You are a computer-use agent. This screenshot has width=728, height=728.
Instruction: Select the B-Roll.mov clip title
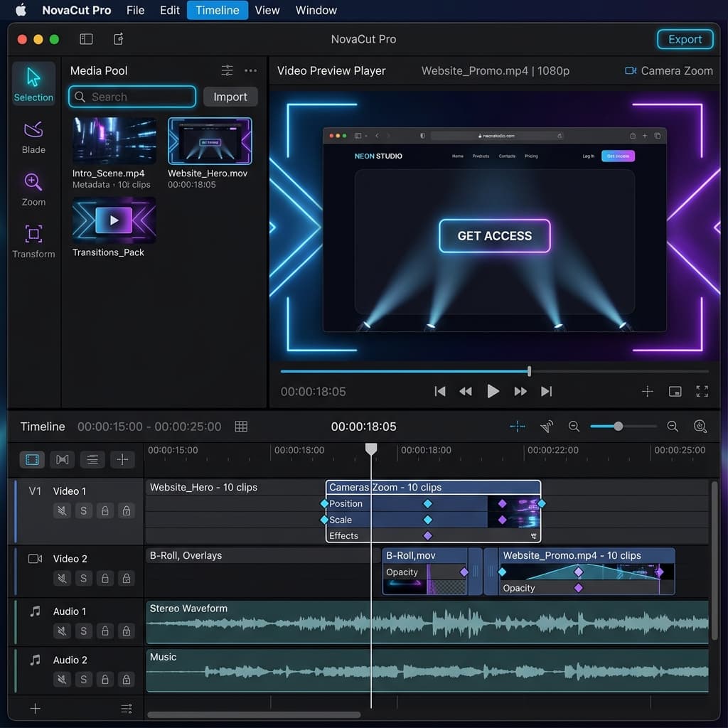coord(411,555)
